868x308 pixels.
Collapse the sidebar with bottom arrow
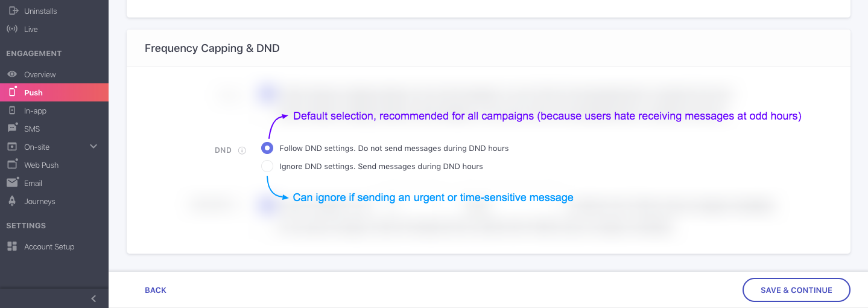(x=93, y=298)
